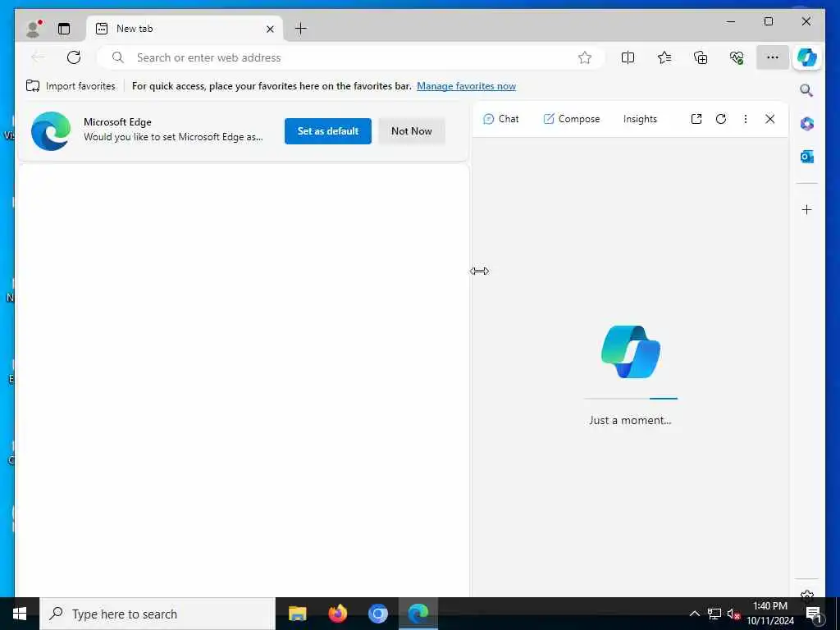Open Outlook sidebar icon

(x=807, y=157)
